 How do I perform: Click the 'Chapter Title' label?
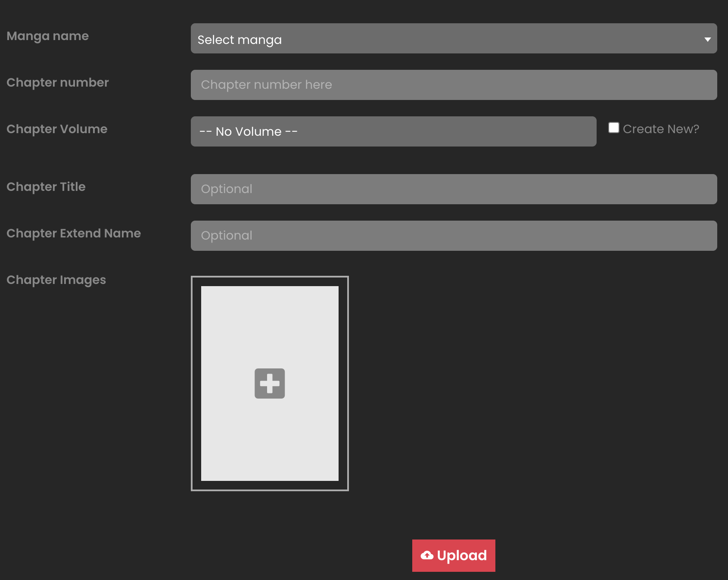coord(46,187)
